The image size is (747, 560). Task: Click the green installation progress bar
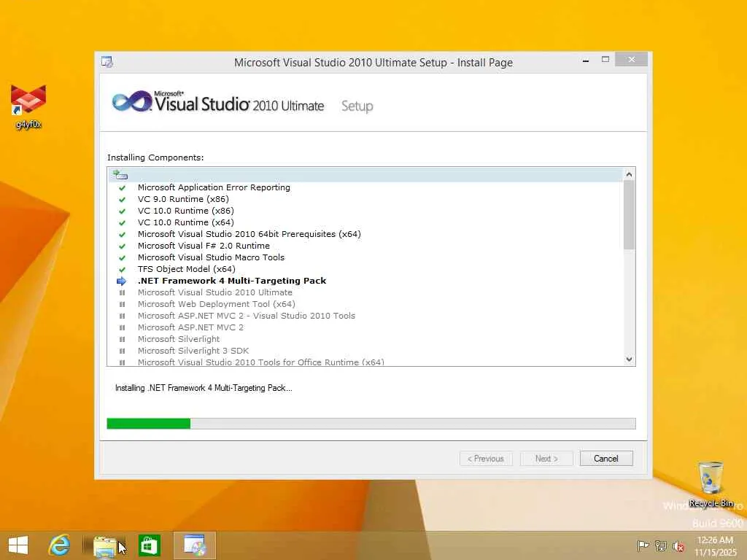tap(149, 424)
